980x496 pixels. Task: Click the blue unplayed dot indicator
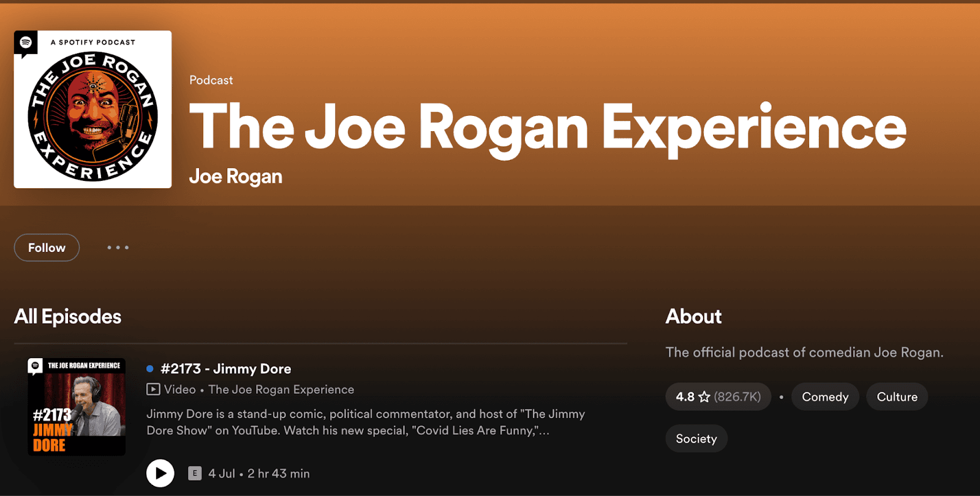[x=150, y=368]
